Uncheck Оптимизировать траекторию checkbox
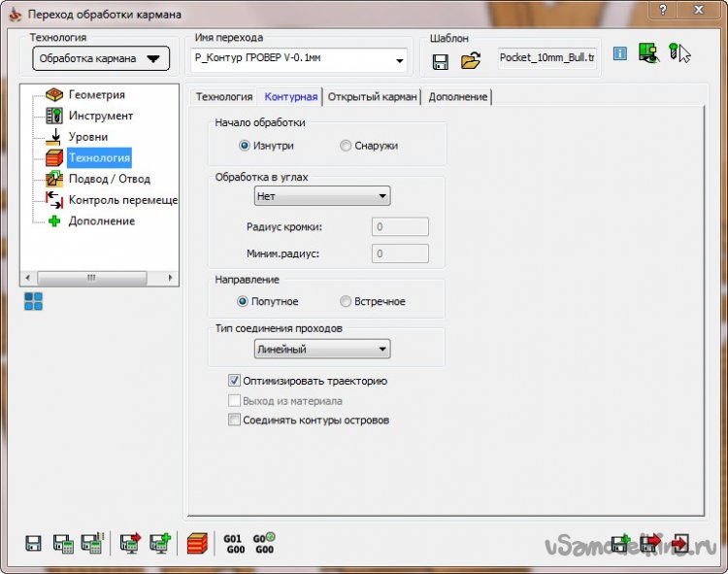 click(234, 381)
